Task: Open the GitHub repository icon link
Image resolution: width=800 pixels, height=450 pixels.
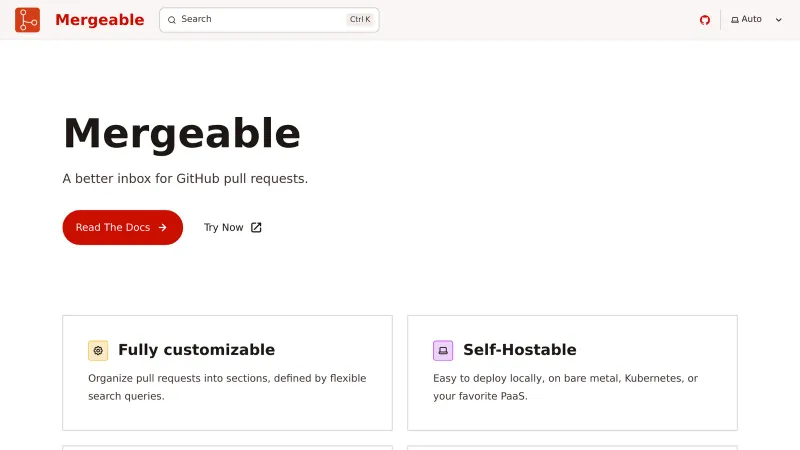Action: pyautogui.click(x=704, y=20)
